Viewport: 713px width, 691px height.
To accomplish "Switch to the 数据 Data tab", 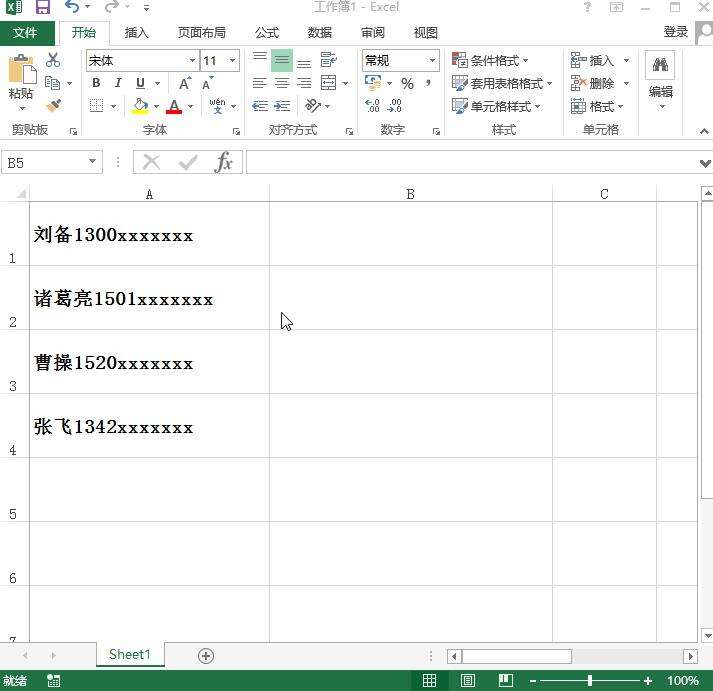I will tap(320, 33).
